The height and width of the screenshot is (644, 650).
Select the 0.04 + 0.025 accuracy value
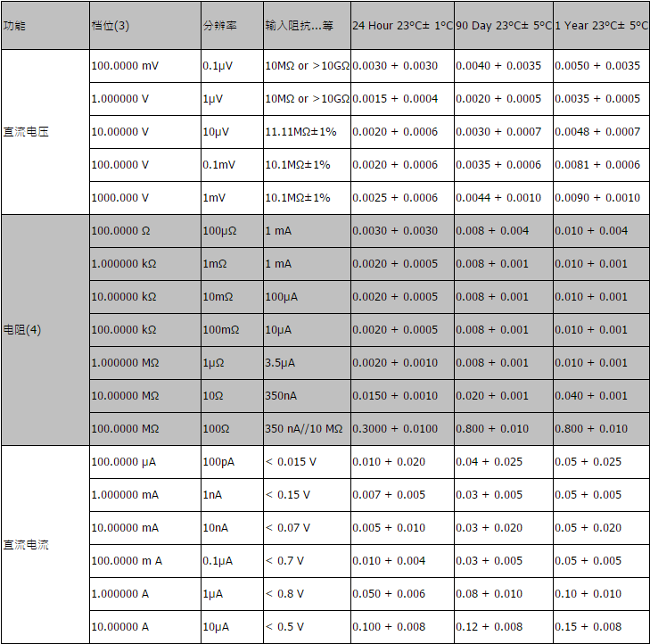(490, 462)
